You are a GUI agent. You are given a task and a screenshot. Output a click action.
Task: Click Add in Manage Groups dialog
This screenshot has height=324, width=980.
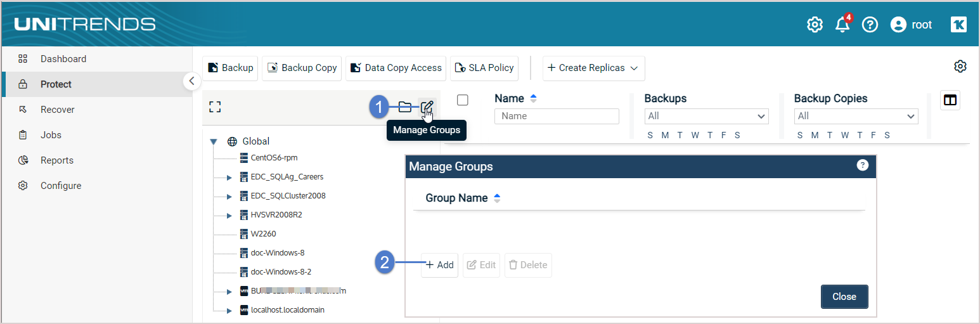(x=439, y=265)
